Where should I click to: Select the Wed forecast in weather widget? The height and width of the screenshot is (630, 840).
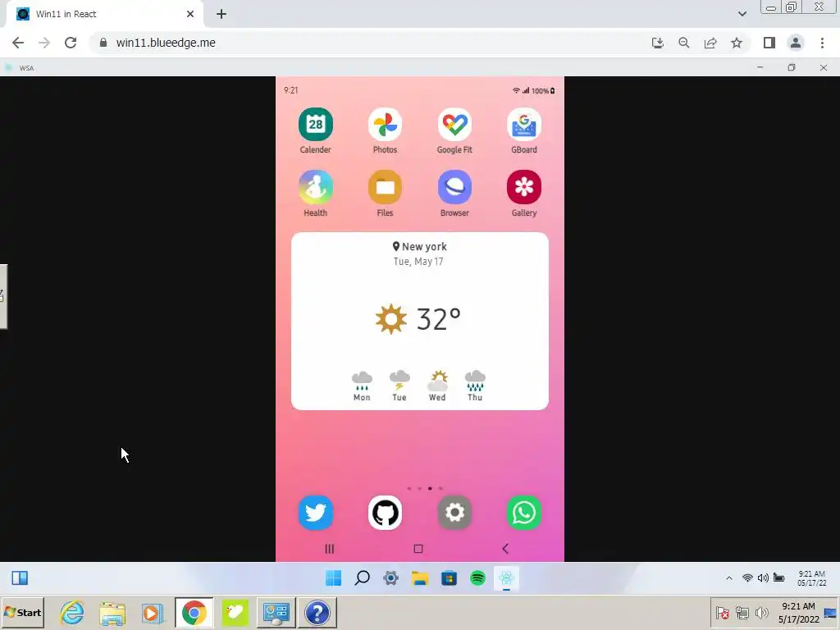(x=437, y=386)
